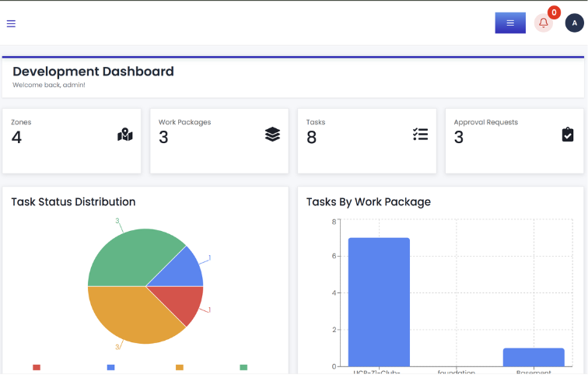Screen dimensions: 588x378
Task: Toggle the blue pie legend swatch
Action: point(110,367)
